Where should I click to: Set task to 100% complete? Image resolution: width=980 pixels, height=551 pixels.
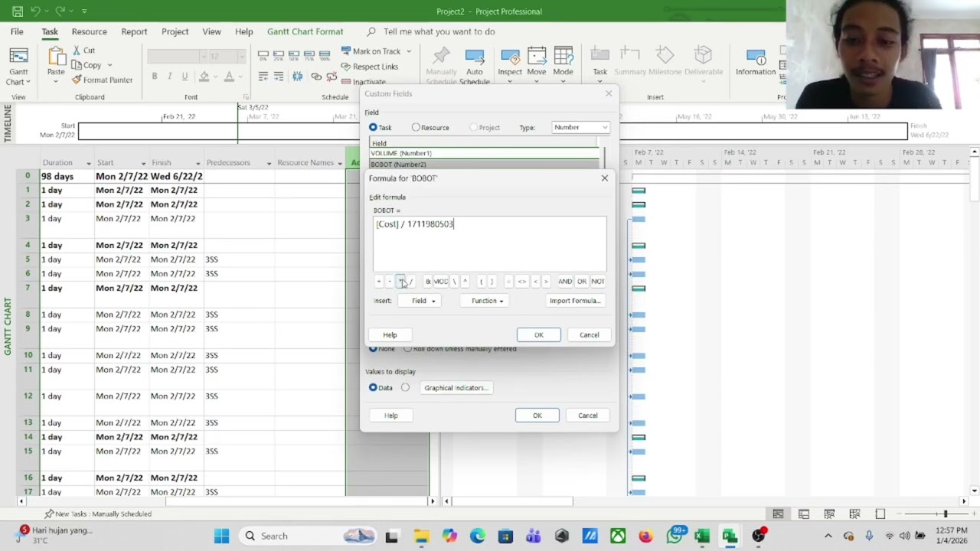pyautogui.click(x=325, y=55)
